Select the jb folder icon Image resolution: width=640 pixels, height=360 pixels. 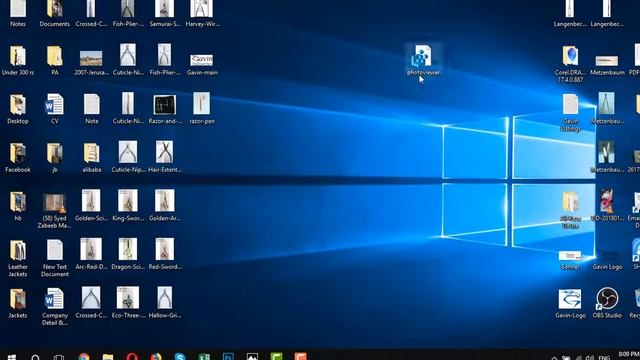[55, 157]
